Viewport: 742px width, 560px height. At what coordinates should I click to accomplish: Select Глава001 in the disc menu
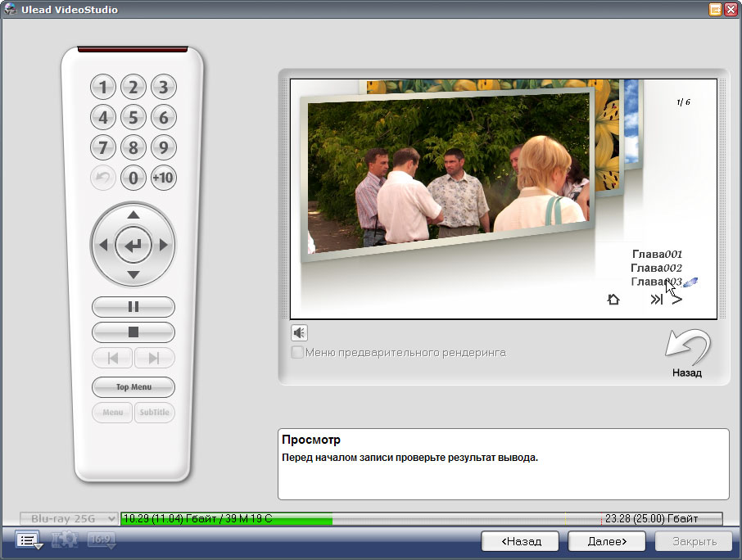pyautogui.click(x=657, y=255)
